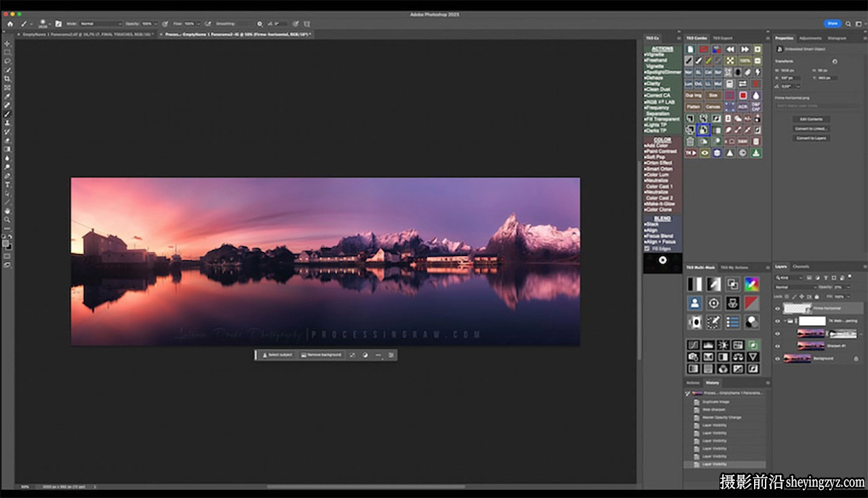Image resolution: width=868 pixels, height=498 pixels.
Task: Click the eye icon in TK9 Combo bottom row
Action: coord(704,153)
